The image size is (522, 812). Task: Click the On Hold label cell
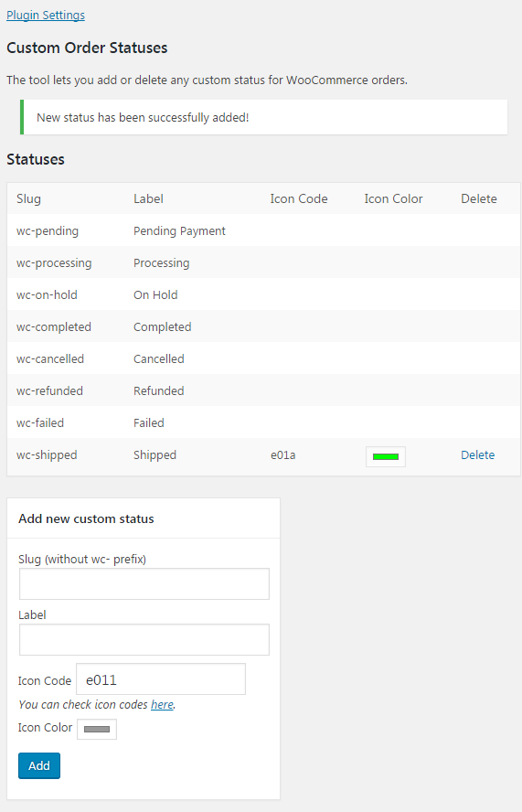click(155, 295)
